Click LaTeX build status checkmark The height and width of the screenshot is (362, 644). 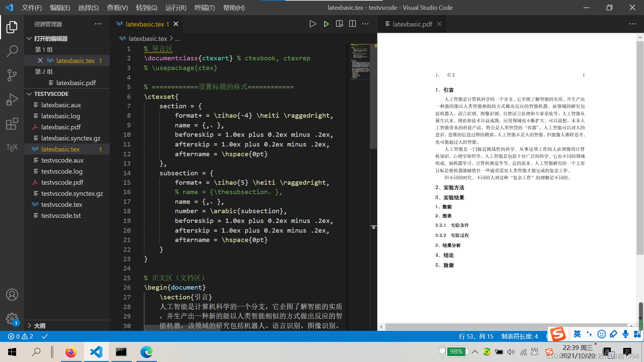point(45,336)
